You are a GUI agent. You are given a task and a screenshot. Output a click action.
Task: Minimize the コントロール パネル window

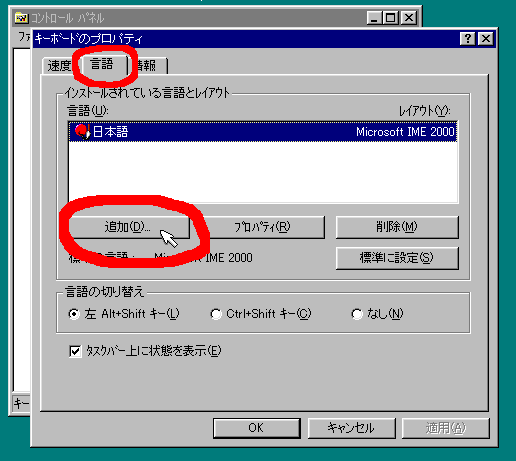point(375,18)
